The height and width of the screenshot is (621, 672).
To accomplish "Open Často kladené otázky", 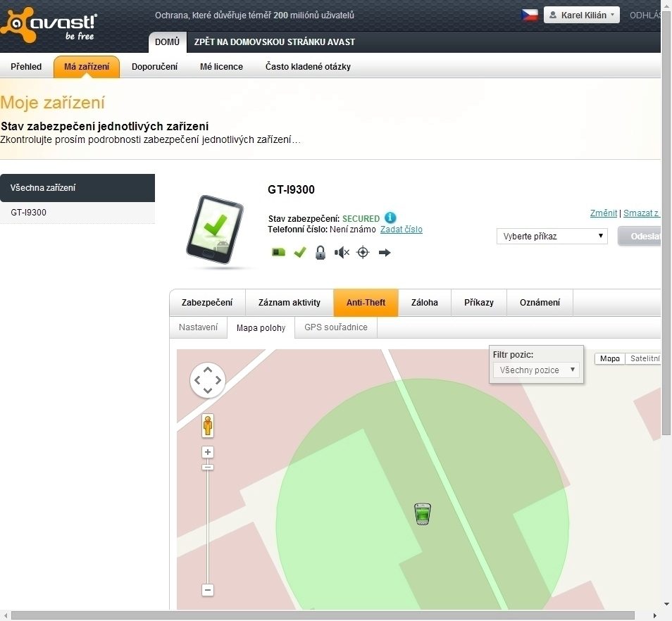I will pos(308,66).
